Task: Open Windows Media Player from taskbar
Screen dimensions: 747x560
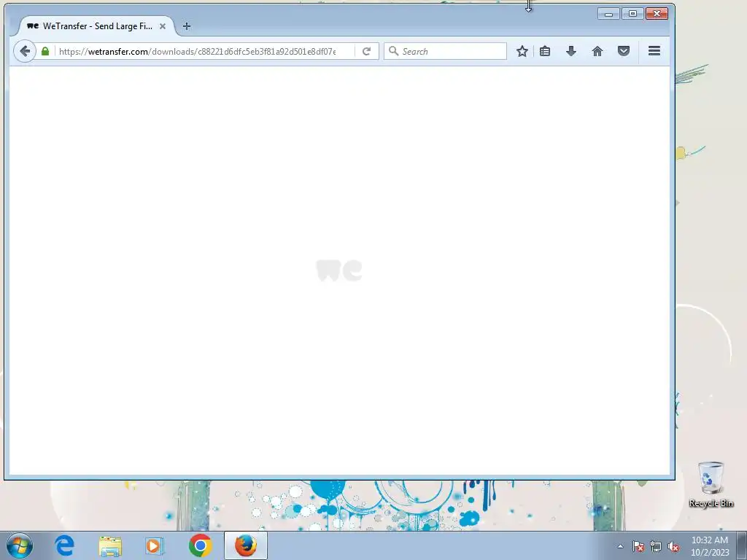Action: pyautogui.click(x=155, y=545)
